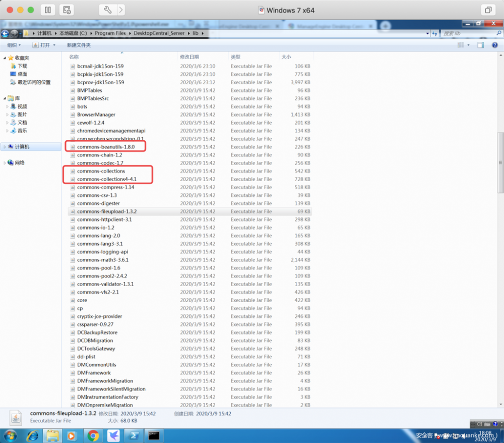Launch Google Chrome from the taskbar
This screenshot has height=443, width=504.
tap(93, 435)
